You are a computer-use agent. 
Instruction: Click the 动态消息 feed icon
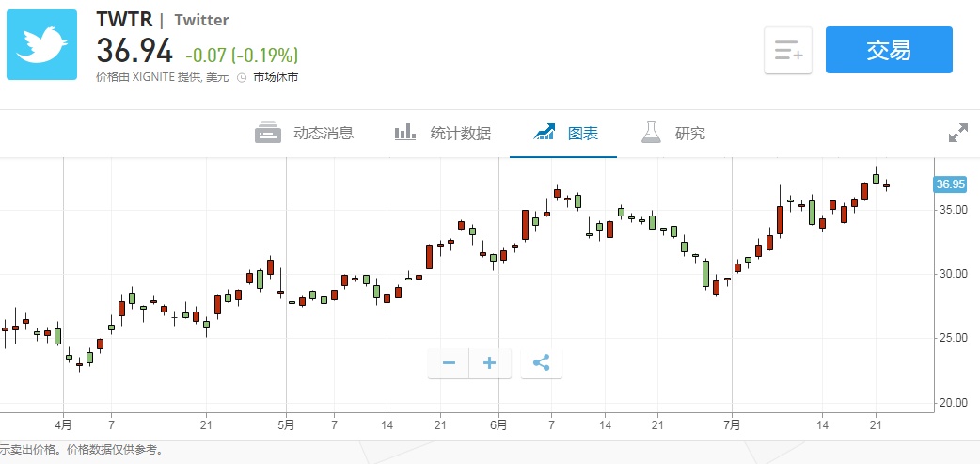coord(268,133)
